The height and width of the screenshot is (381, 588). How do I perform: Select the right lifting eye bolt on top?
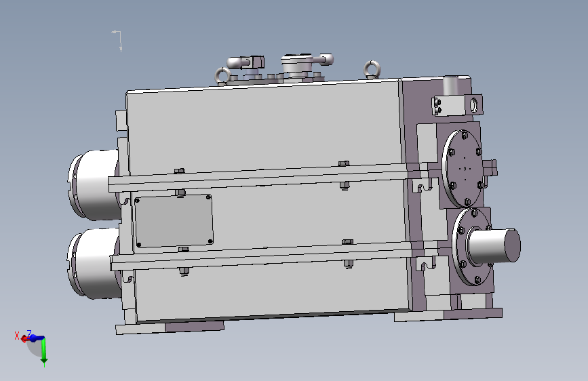(x=372, y=70)
